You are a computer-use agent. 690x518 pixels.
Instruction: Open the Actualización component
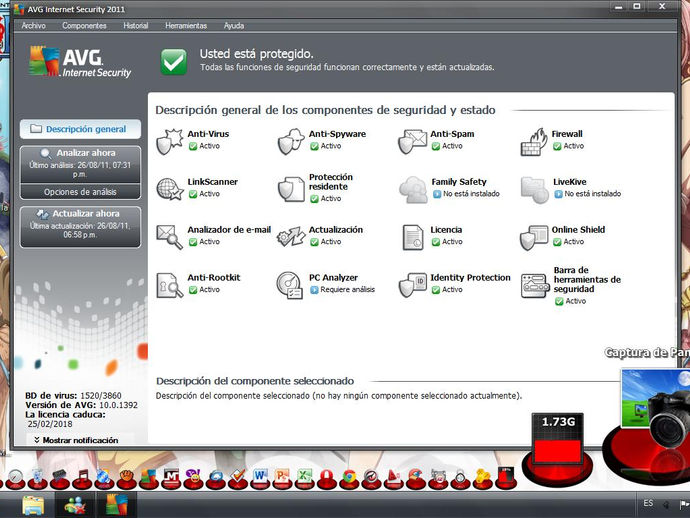tap(320, 236)
